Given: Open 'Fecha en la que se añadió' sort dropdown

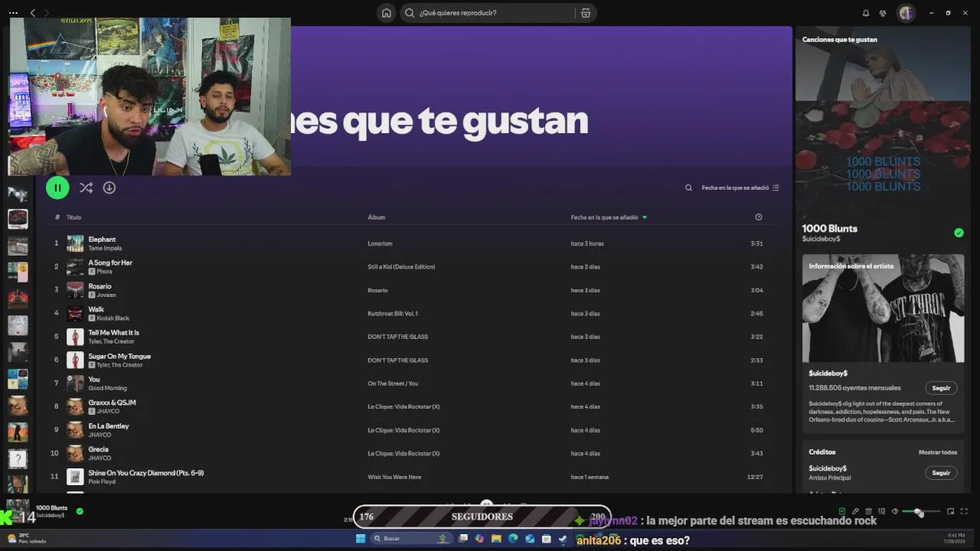Looking at the screenshot, I should click(x=740, y=187).
